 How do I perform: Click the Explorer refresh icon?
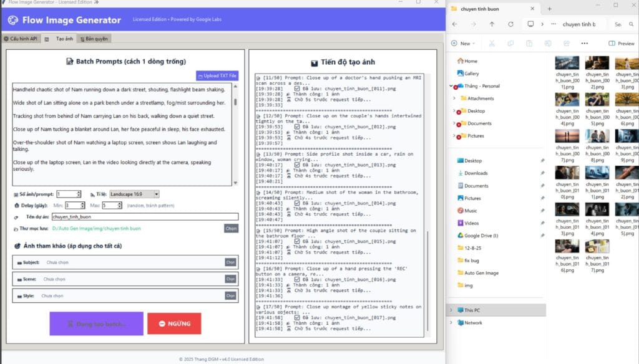click(x=510, y=24)
